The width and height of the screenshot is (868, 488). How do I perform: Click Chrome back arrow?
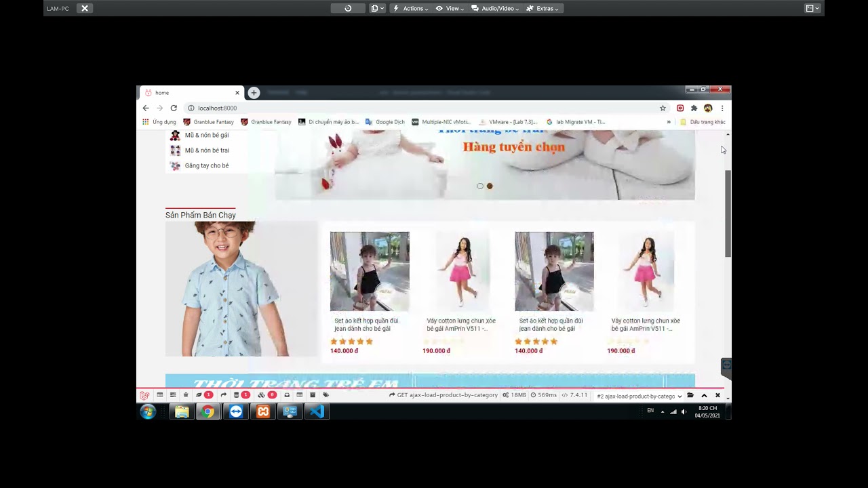[145, 108]
